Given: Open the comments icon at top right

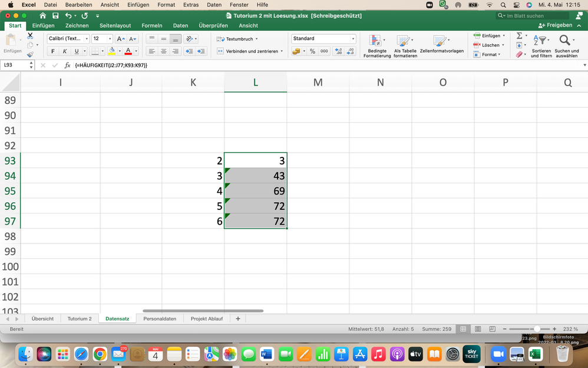Looking at the screenshot, I should (x=579, y=15).
